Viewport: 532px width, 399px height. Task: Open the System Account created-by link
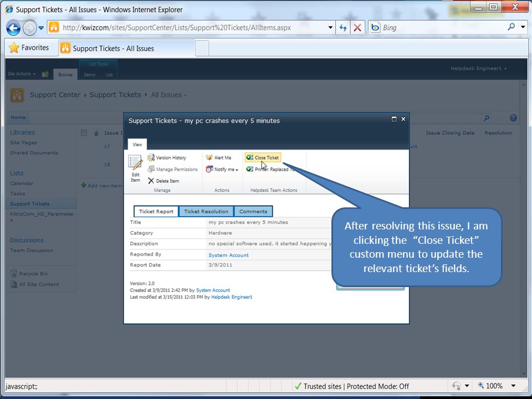[x=213, y=290]
